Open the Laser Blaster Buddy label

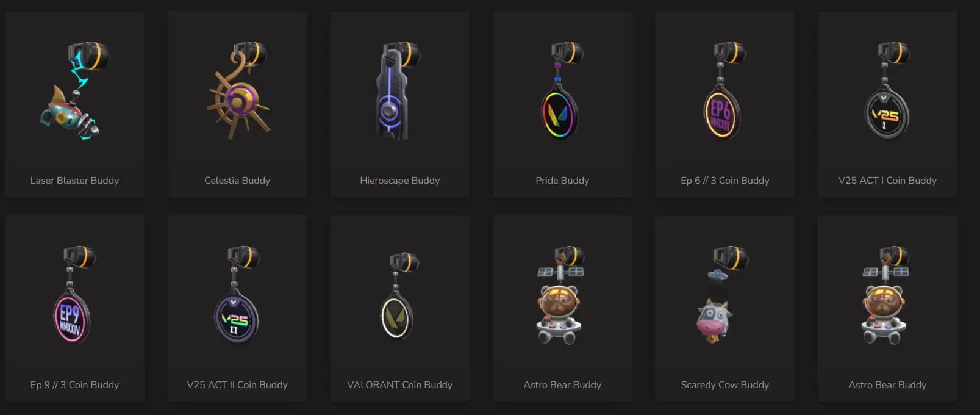coord(74,181)
